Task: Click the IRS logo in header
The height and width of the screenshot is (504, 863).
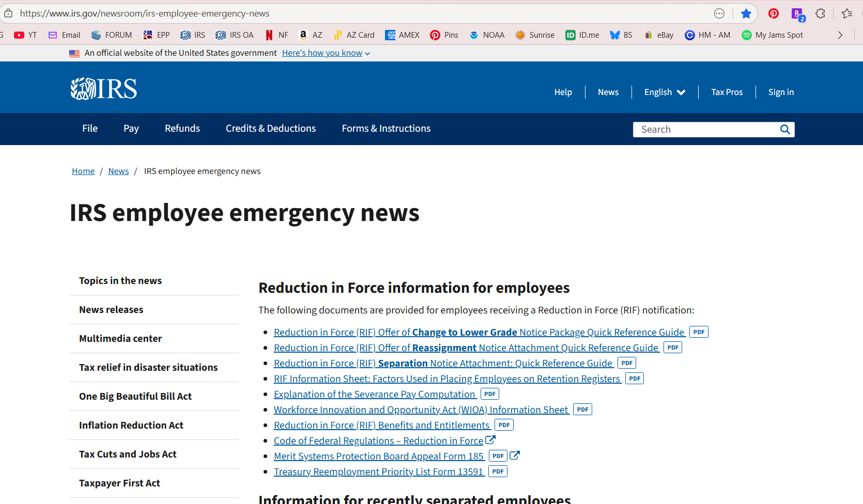Action: (x=104, y=89)
